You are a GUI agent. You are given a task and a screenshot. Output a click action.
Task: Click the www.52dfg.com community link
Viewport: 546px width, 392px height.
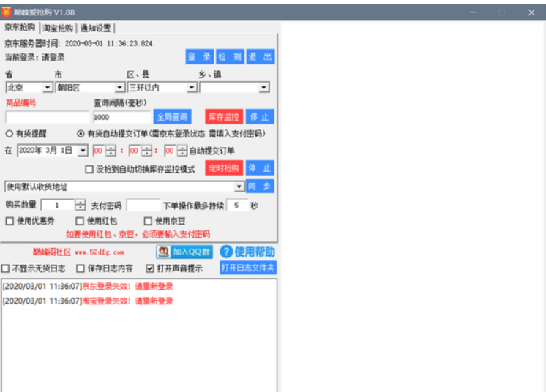point(100,252)
